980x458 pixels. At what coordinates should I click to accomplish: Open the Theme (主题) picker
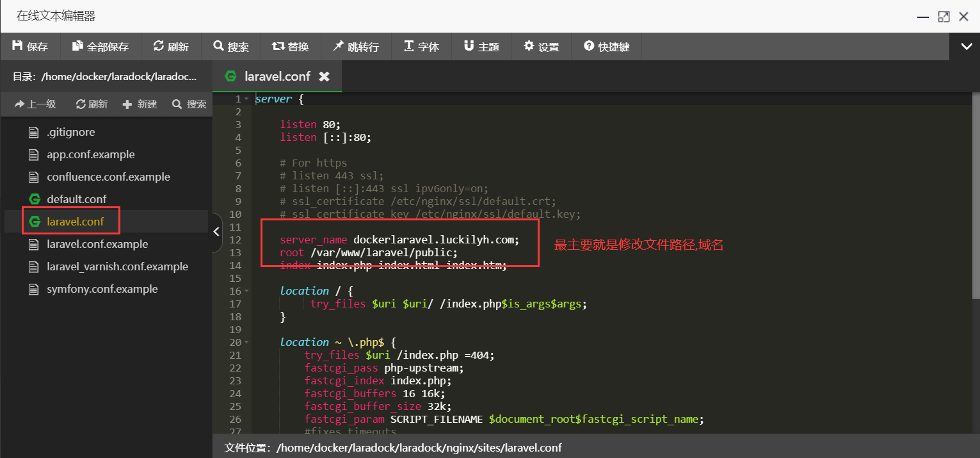tap(481, 47)
